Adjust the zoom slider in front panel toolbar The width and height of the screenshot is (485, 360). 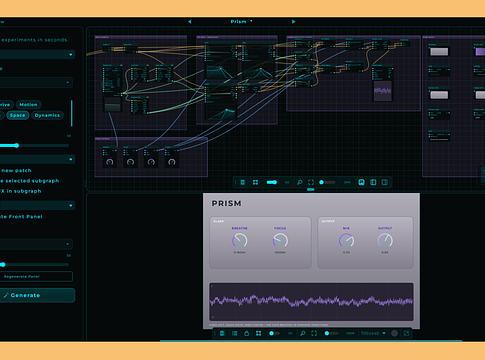pos(332,333)
